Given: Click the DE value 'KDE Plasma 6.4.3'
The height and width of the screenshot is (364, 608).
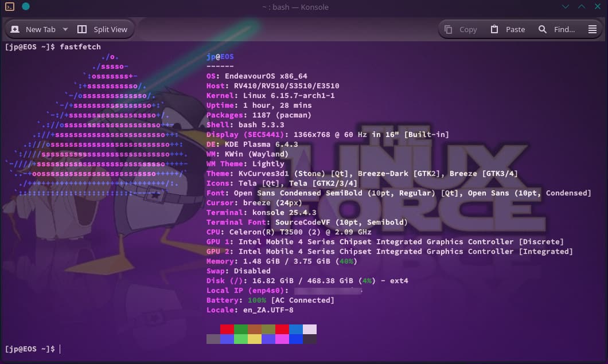Looking at the screenshot, I should (262, 144).
